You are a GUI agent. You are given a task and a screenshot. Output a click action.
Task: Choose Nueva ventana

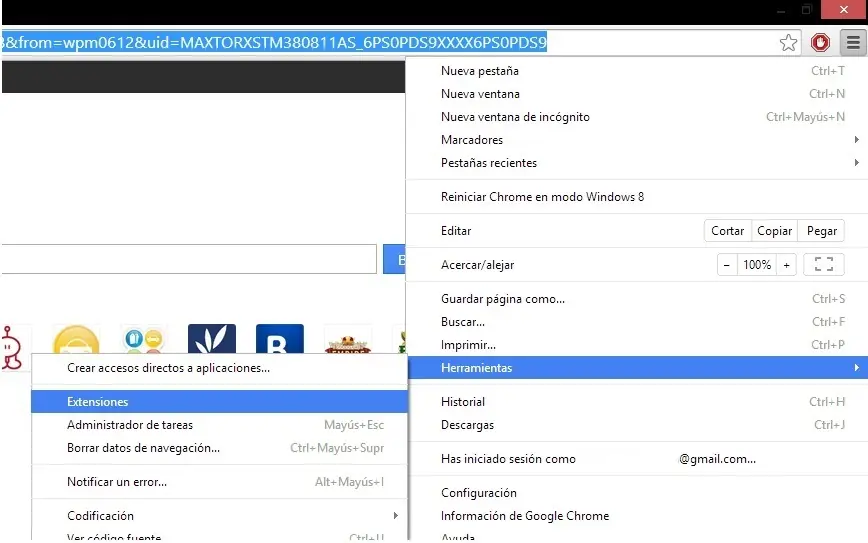tap(637, 94)
